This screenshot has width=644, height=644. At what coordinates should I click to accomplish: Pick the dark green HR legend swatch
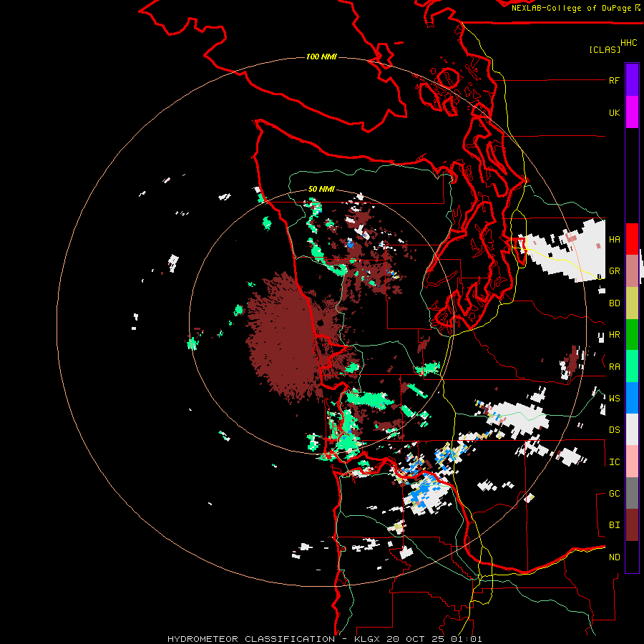pyautogui.click(x=632, y=335)
